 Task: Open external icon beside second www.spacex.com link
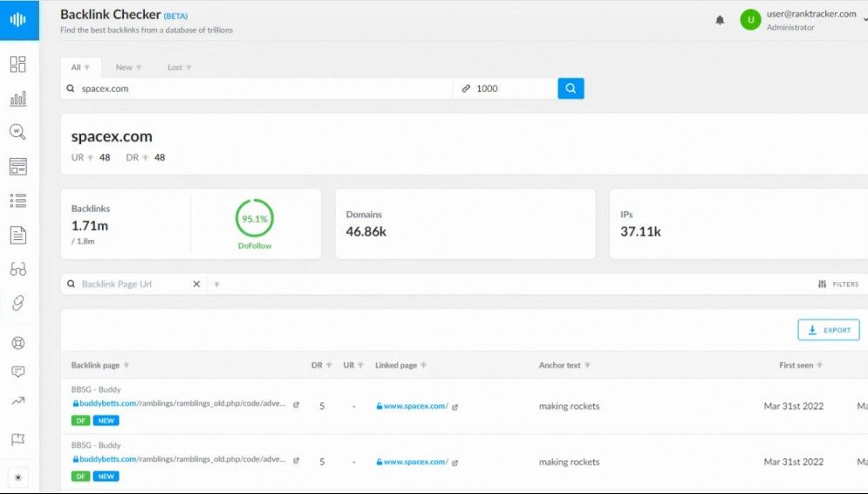(x=455, y=463)
